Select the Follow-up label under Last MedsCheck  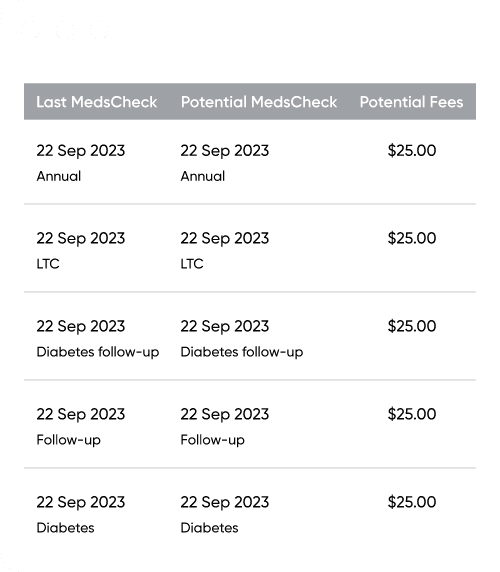tap(69, 440)
